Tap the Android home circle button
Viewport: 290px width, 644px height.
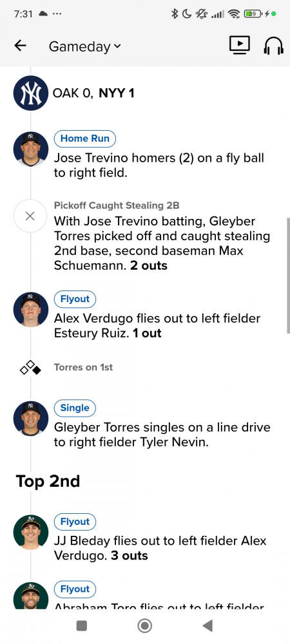click(144, 625)
